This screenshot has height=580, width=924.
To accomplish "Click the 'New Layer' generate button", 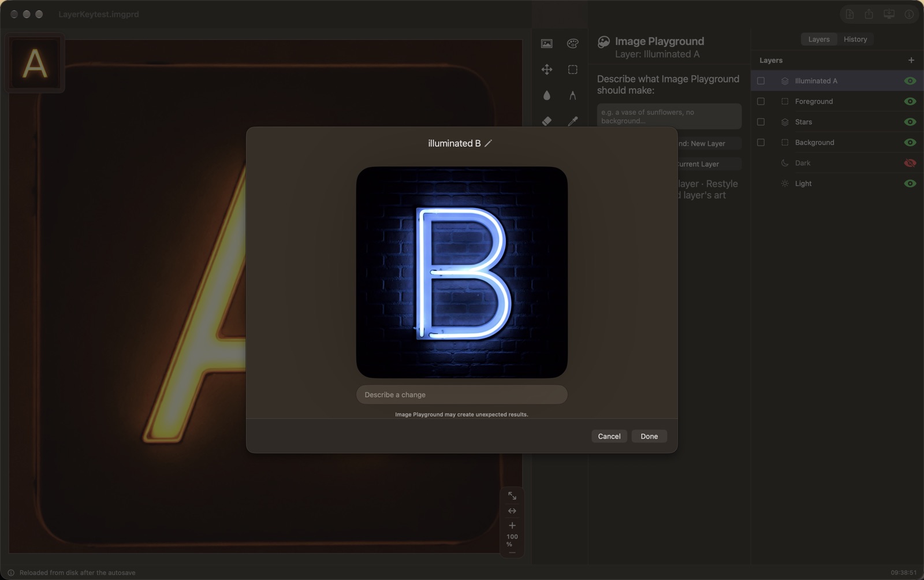I will point(709,143).
